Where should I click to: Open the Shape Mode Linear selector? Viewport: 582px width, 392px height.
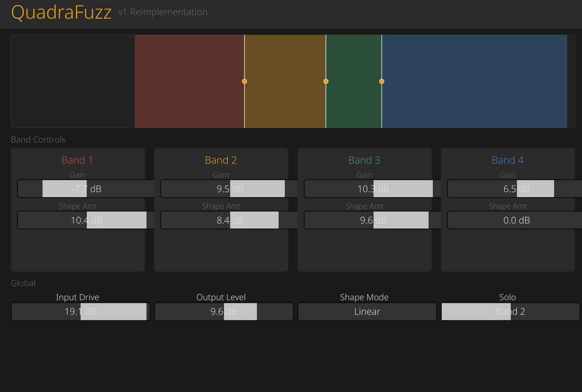coord(367,311)
